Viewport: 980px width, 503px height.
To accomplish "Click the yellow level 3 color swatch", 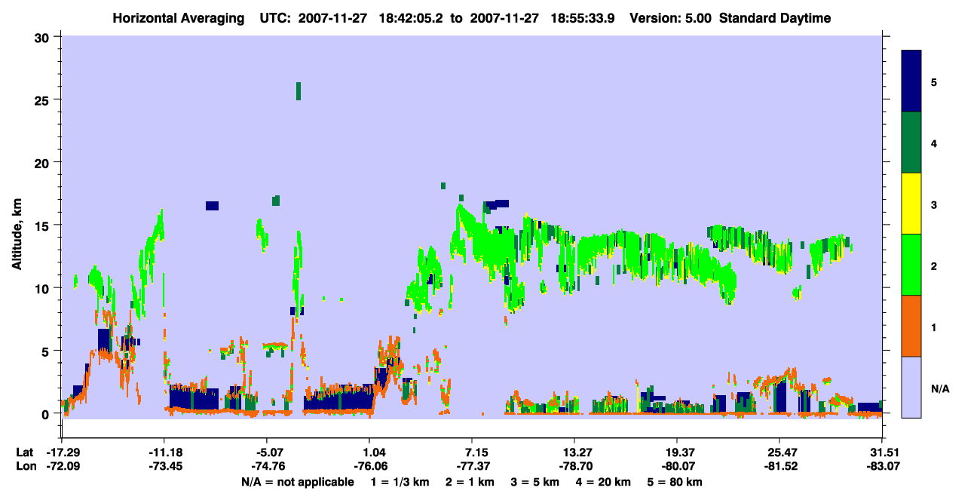I will 911,204.
